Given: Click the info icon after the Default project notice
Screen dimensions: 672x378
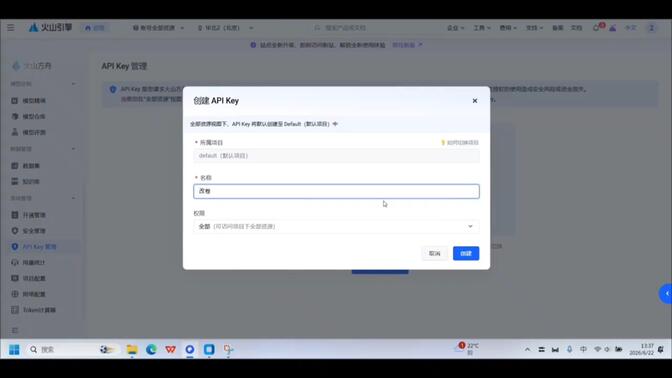Looking at the screenshot, I should click(x=335, y=124).
